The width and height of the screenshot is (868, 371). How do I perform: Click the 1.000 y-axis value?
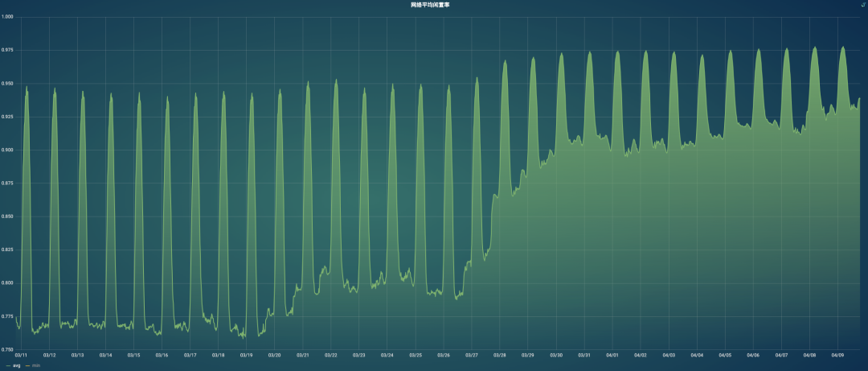[6, 17]
